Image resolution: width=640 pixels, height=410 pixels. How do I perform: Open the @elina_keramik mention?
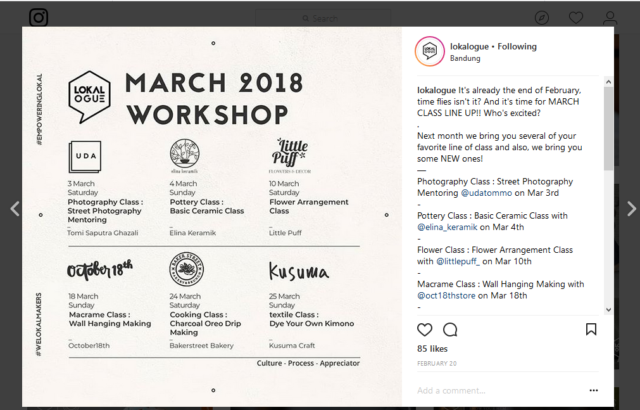pos(447,227)
